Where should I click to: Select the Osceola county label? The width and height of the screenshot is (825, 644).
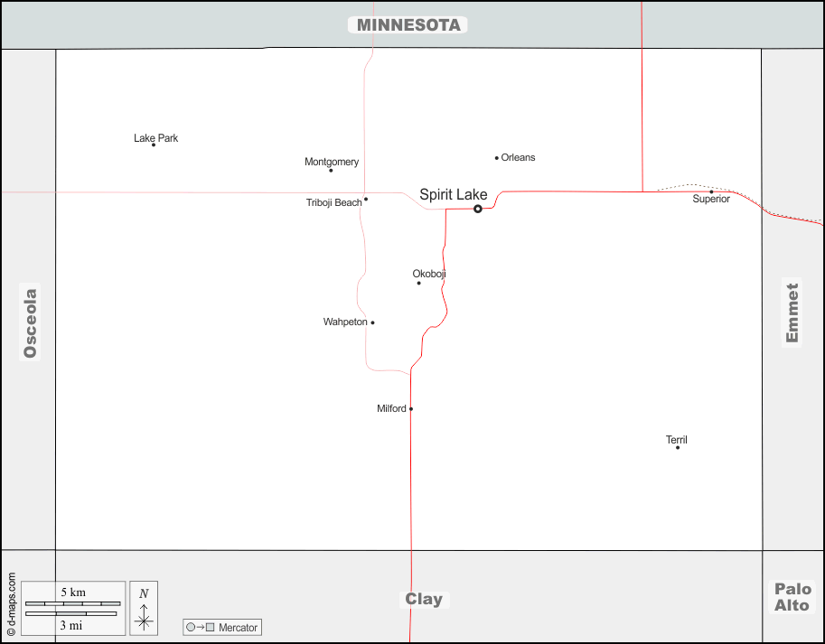tap(31, 322)
